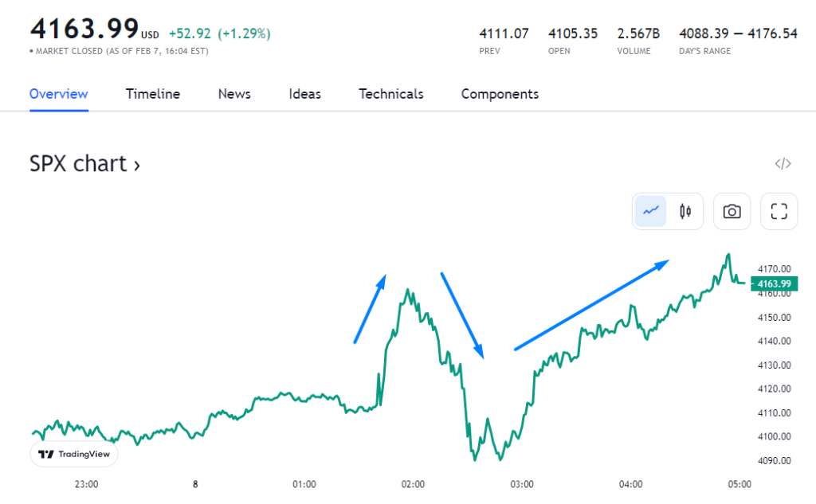Open the News tab
Screen dimensions: 816x504
point(234,94)
